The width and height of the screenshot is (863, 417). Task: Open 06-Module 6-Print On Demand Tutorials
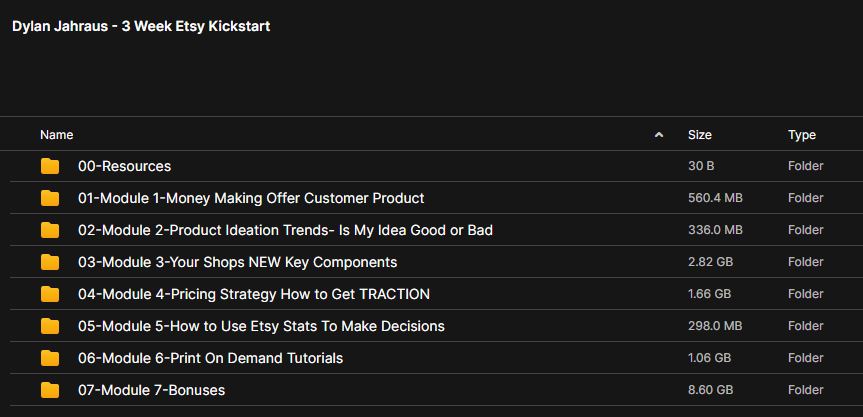click(x=210, y=358)
